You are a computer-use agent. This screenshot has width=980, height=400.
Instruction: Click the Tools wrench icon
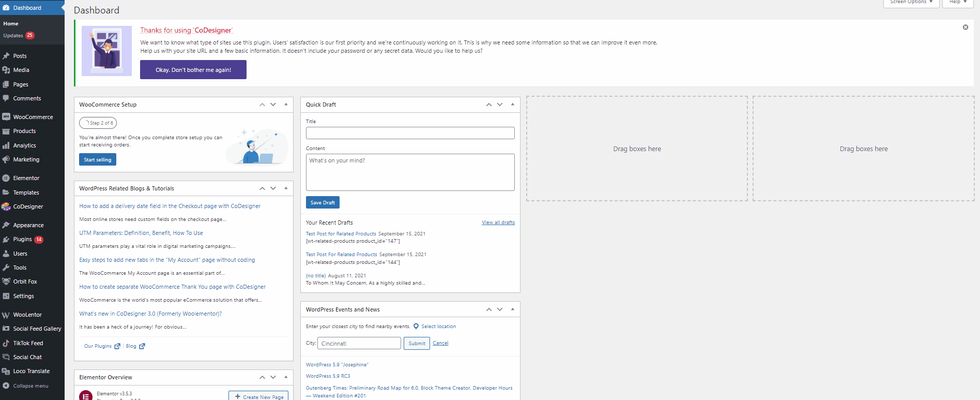[x=6, y=268]
